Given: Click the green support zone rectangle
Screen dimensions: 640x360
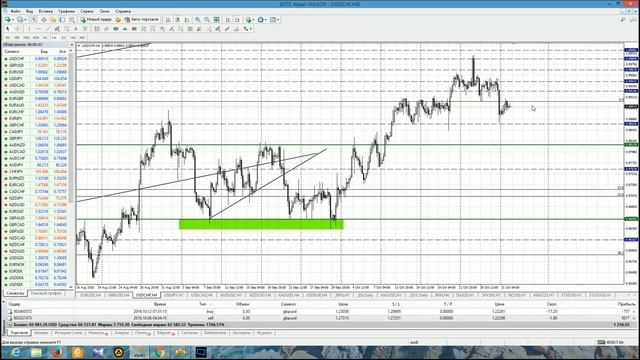Looking at the screenshot, I should 261,224.
